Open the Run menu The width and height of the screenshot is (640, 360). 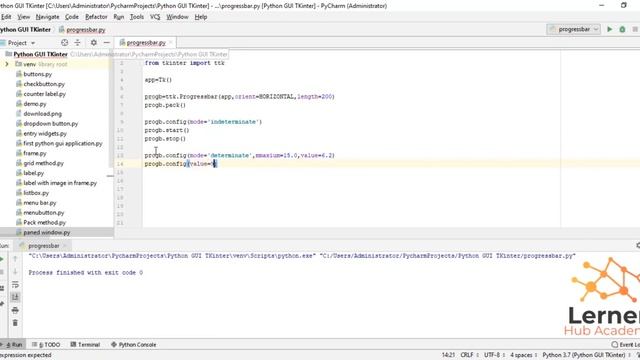[119, 17]
